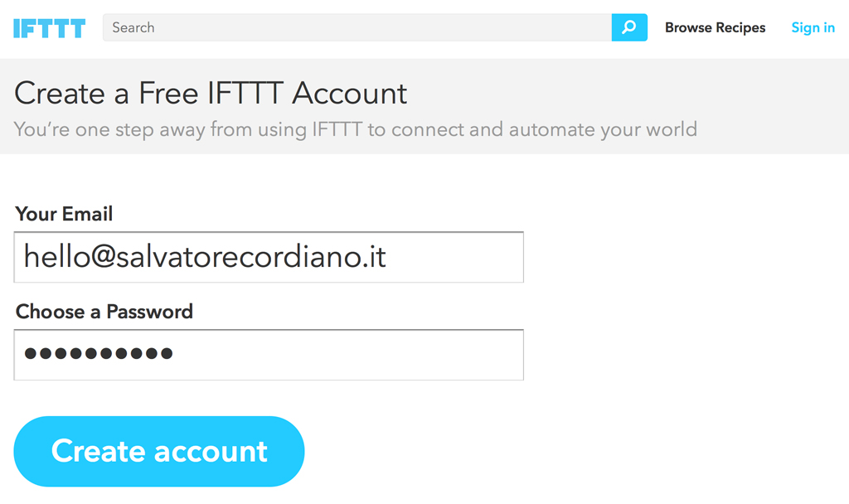Submit the form with Create account
The image size is (849, 504).
pyautogui.click(x=159, y=452)
